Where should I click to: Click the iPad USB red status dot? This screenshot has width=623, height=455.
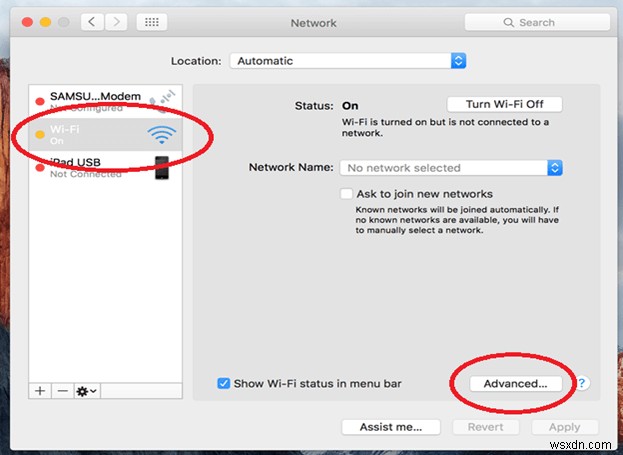pos(40,167)
